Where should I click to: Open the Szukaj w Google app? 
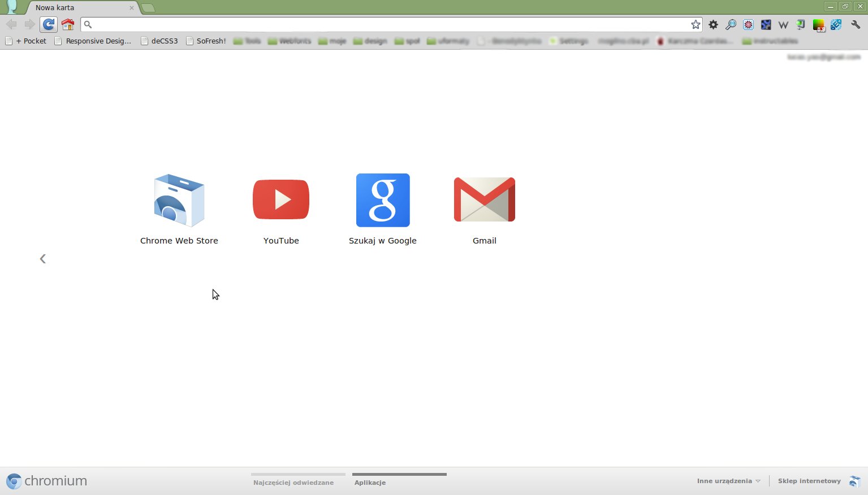[383, 209]
